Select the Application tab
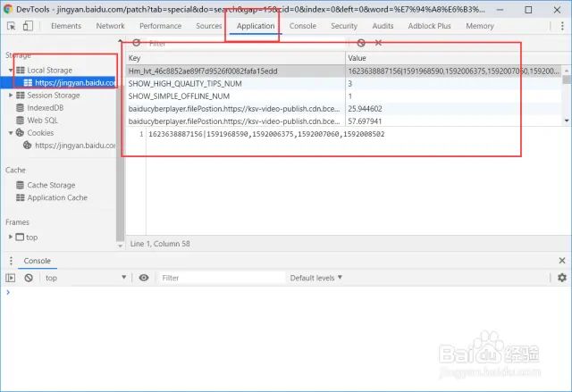572x392 pixels. (x=256, y=26)
